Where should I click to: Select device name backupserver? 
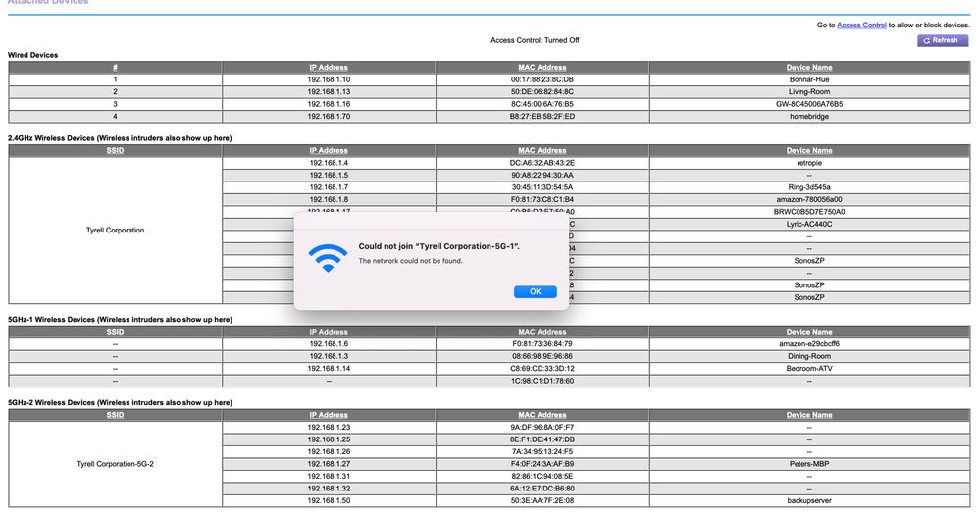(x=808, y=500)
